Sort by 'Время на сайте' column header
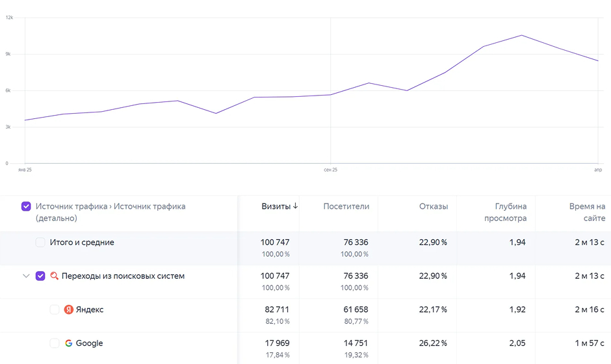 587,212
